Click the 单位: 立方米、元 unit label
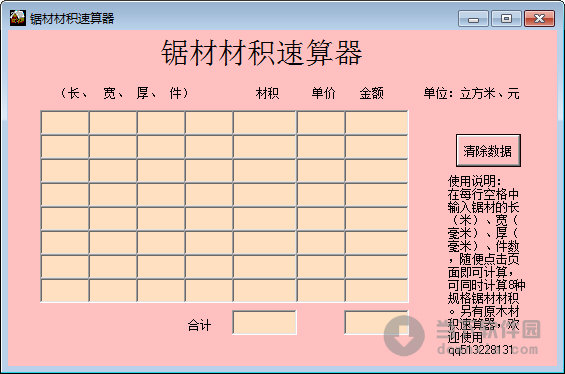 tap(471, 93)
